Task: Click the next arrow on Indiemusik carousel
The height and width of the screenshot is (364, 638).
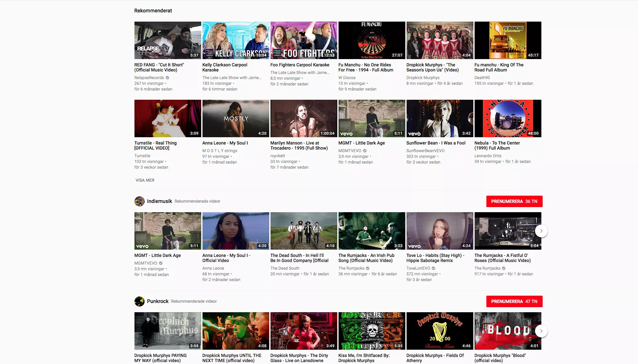Action: [541, 231]
